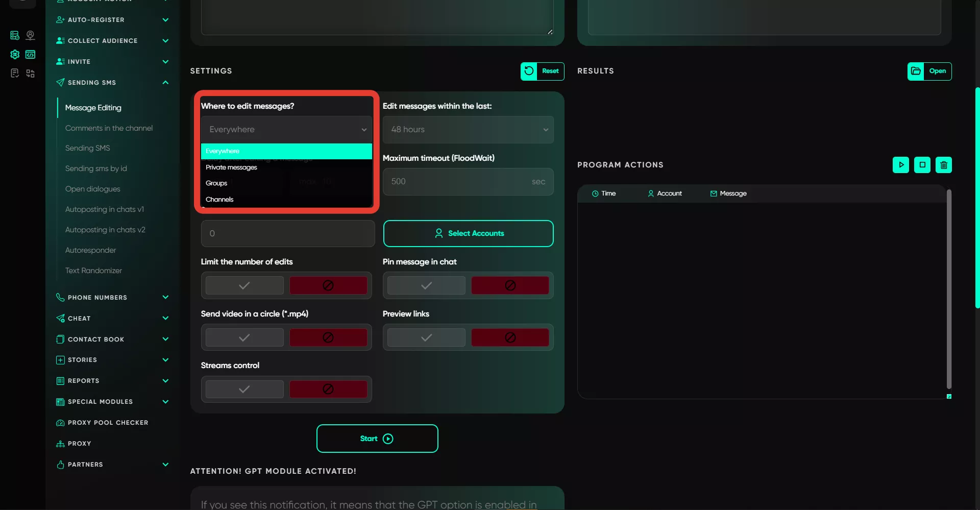Viewport: 980px width, 510px height.
Task: Enable Preview links option
Action: (x=426, y=337)
